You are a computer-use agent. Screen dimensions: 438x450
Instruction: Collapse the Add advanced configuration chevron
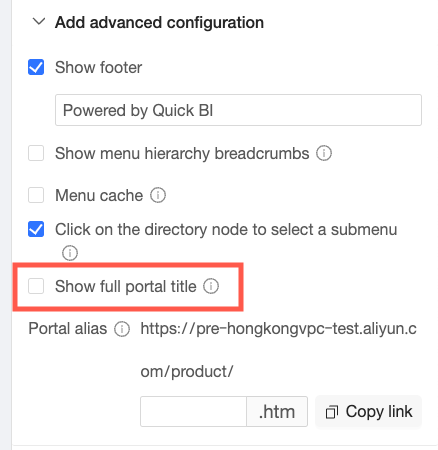[x=39, y=22]
